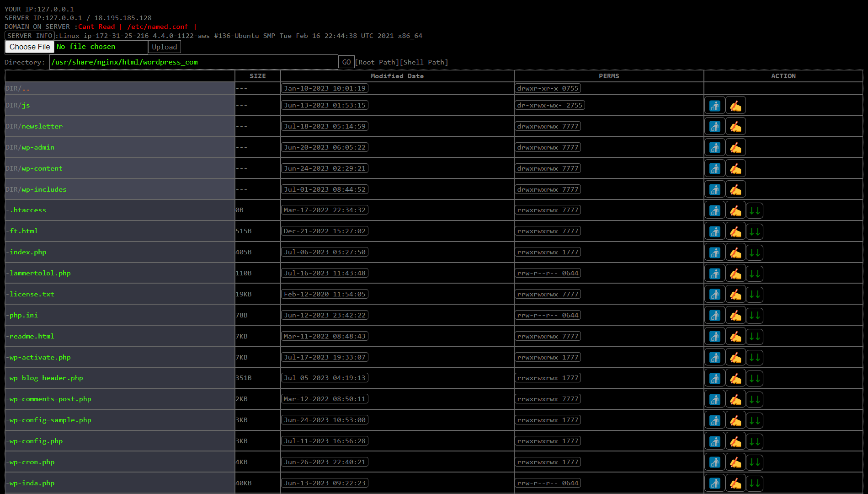
Task: Open the parent directory '..' link
Action: (x=26, y=88)
